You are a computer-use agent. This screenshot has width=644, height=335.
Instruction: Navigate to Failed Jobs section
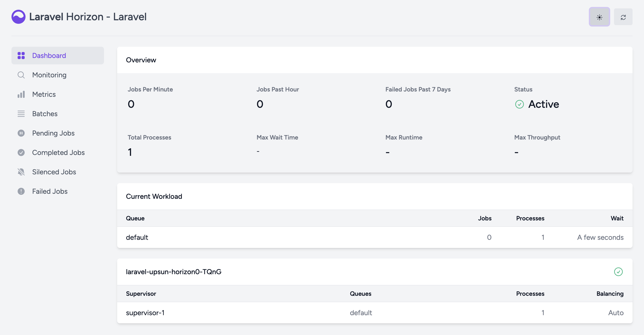(50, 191)
